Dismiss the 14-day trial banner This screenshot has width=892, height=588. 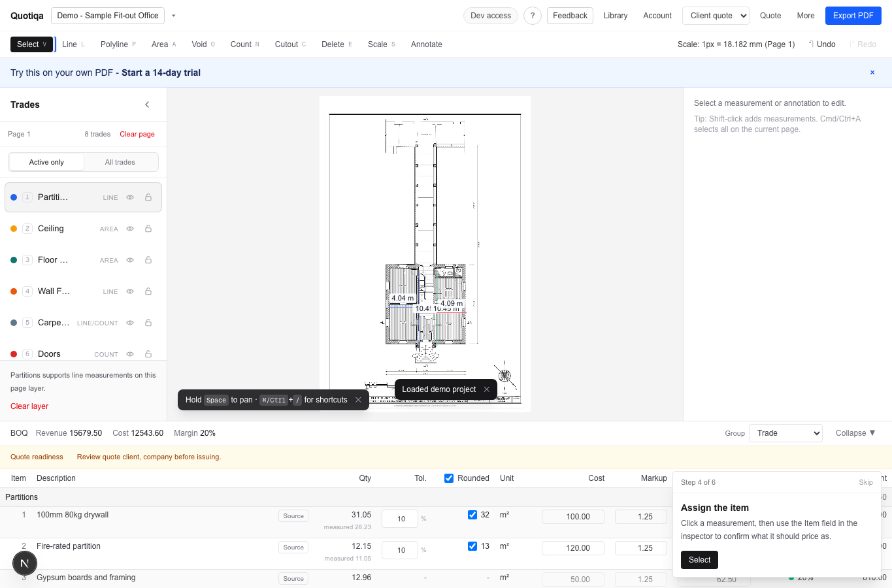(x=872, y=73)
